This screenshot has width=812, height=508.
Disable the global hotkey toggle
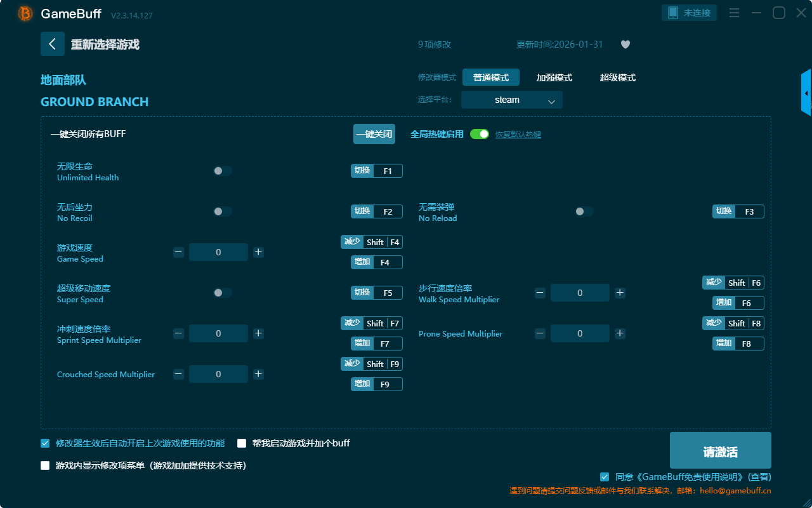point(480,134)
